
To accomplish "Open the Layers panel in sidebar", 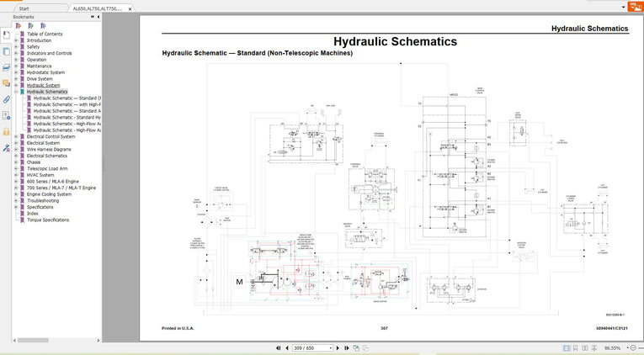I will point(6,67).
